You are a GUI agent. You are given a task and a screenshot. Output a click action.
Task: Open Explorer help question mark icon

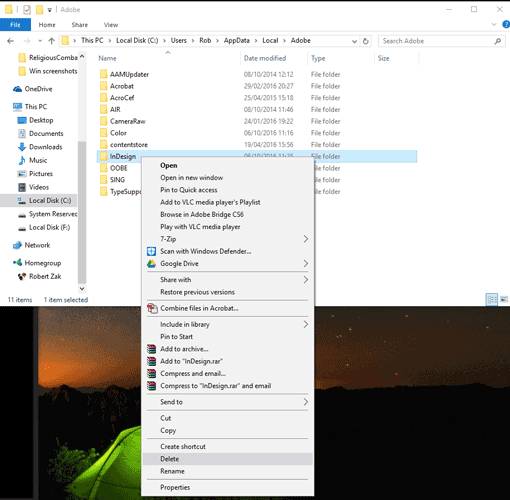506,24
